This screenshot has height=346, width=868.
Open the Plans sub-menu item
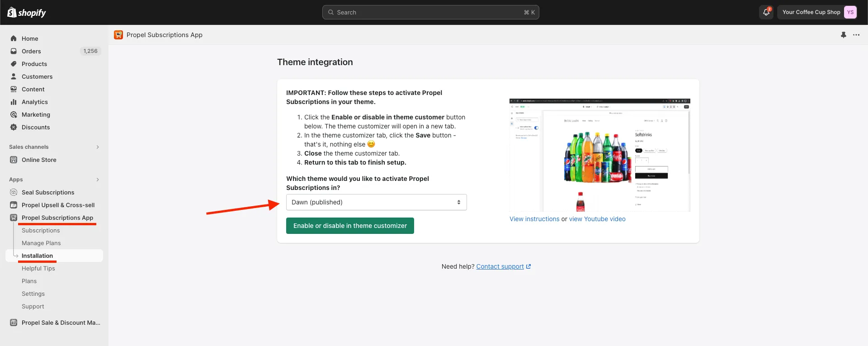click(x=29, y=281)
